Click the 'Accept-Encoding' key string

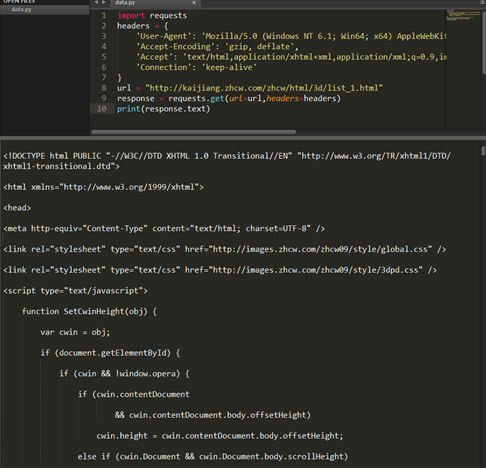[176, 47]
